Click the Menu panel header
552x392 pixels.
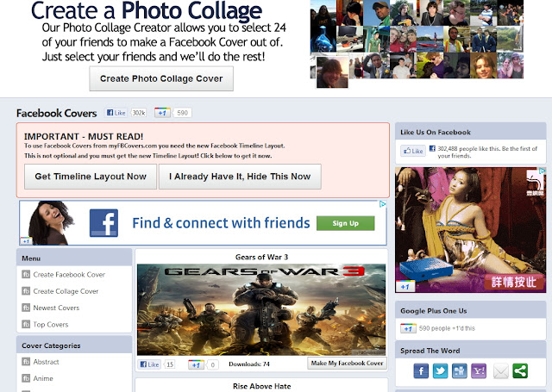tap(74, 258)
